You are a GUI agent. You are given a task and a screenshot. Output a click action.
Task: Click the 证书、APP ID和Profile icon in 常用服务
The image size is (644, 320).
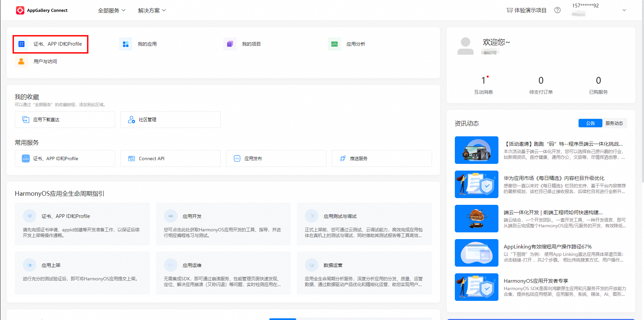tap(26, 158)
